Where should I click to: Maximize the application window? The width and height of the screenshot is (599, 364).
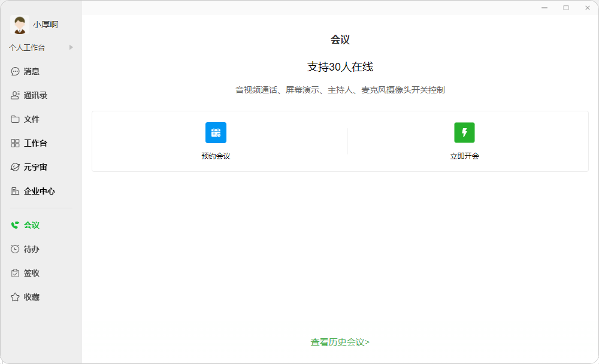tap(566, 8)
